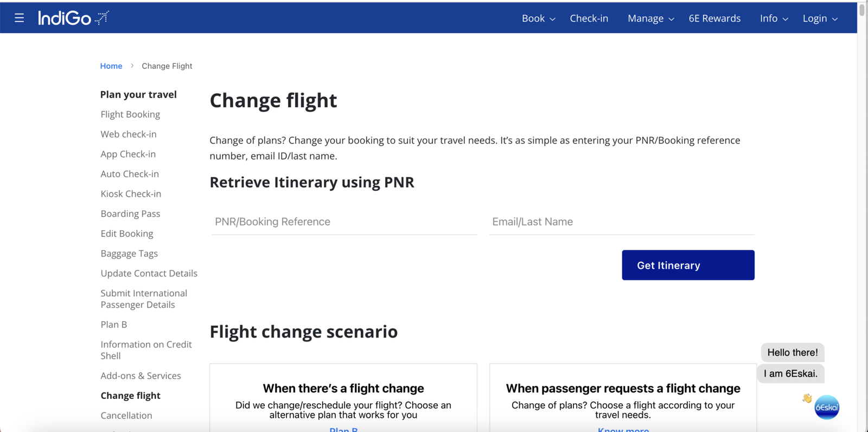The height and width of the screenshot is (432, 868).
Task: Open the Info dropdown menu
Action: click(x=769, y=18)
